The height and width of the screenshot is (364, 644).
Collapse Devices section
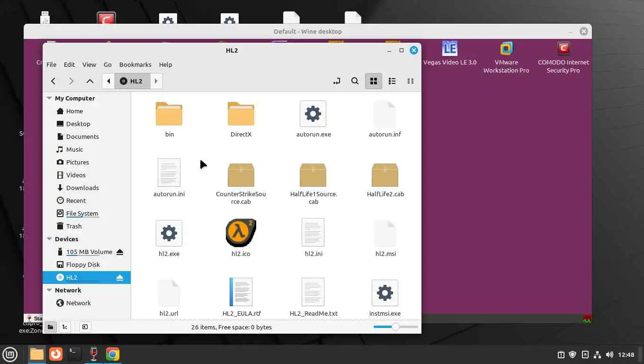click(x=49, y=239)
